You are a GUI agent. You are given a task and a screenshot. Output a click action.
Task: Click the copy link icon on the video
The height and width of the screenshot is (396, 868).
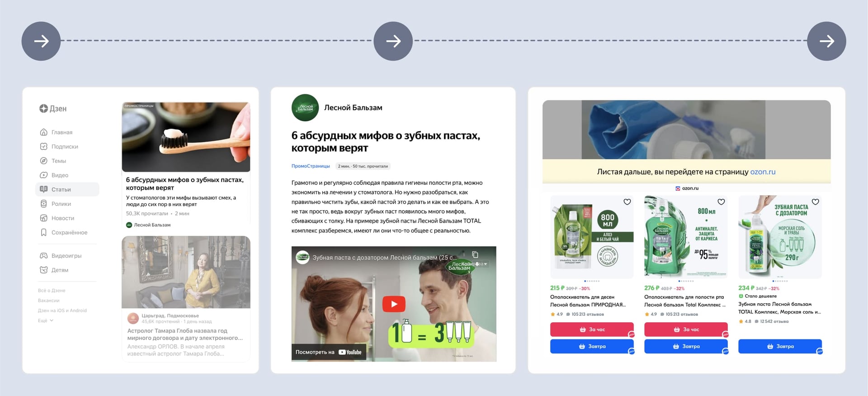[475, 255]
